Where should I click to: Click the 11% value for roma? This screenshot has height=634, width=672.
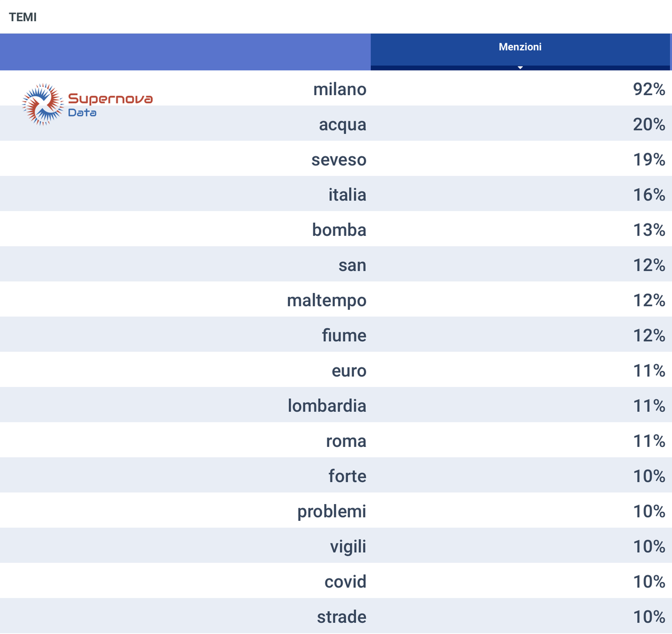[x=649, y=441]
